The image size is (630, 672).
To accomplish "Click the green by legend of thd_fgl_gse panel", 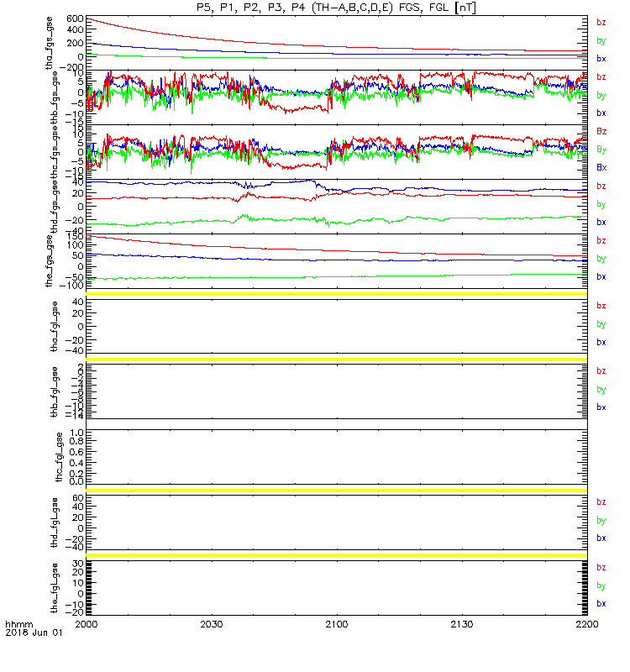I will click(601, 520).
